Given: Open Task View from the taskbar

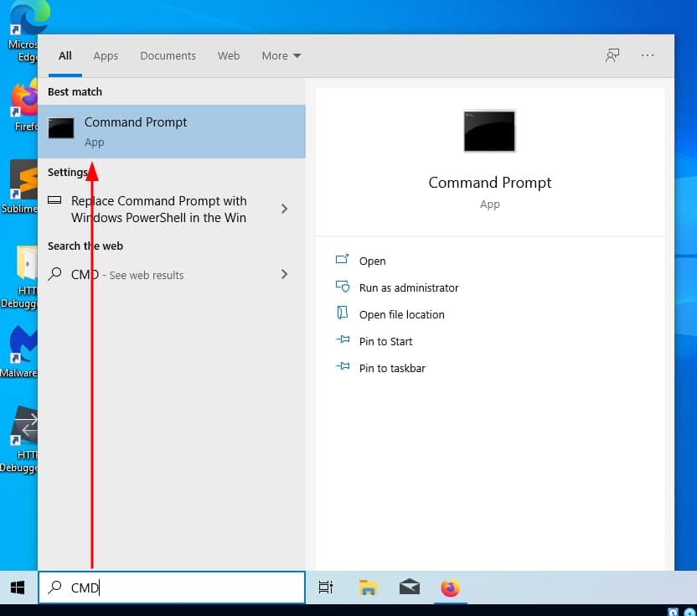Looking at the screenshot, I should 326,588.
